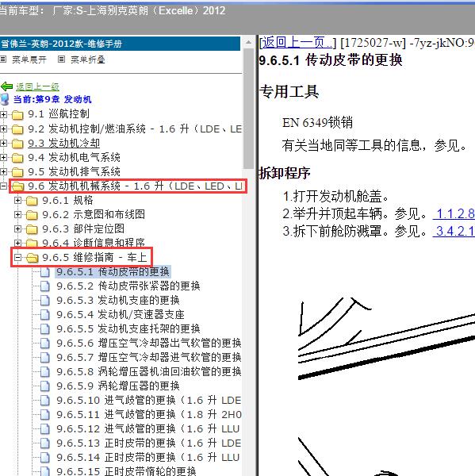Click the 返回上一级 link
Image resolution: width=475 pixels, height=476 pixels.
click(37, 86)
